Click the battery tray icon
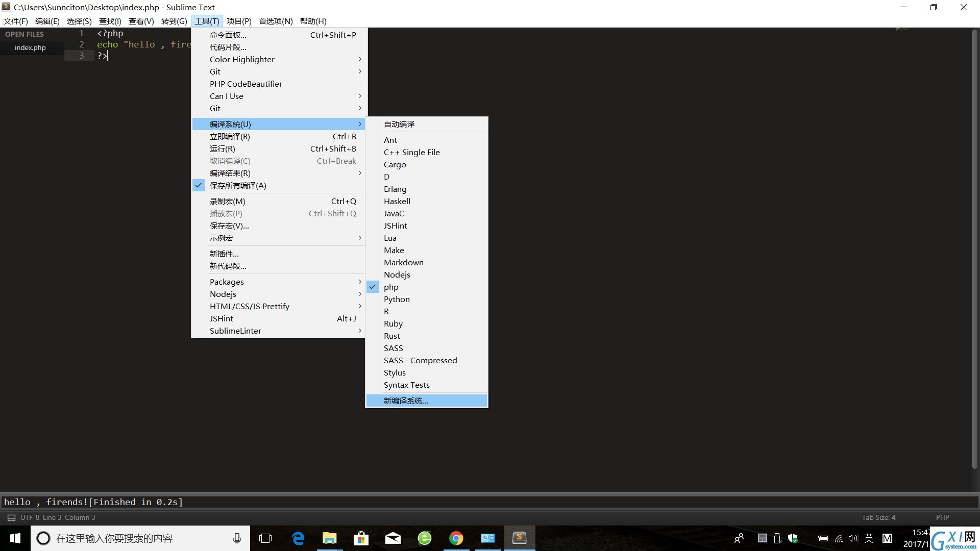 [x=823, y=538]
